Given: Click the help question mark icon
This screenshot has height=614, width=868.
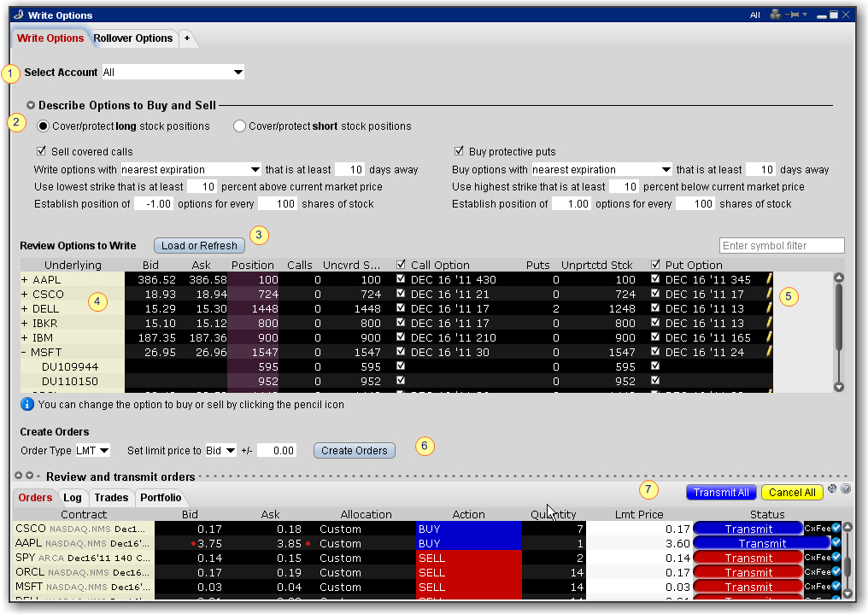Looking at the screenshot, I should (x=845, y=489).
